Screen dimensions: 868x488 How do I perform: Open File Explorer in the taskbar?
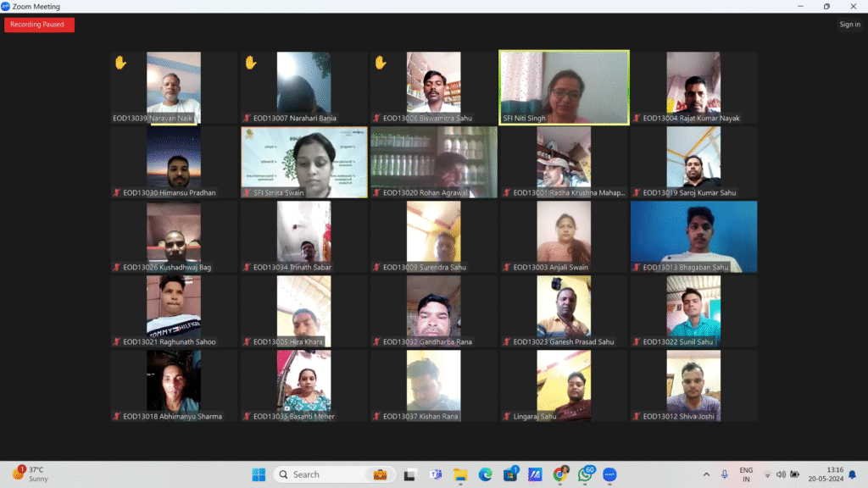point(460,474)
